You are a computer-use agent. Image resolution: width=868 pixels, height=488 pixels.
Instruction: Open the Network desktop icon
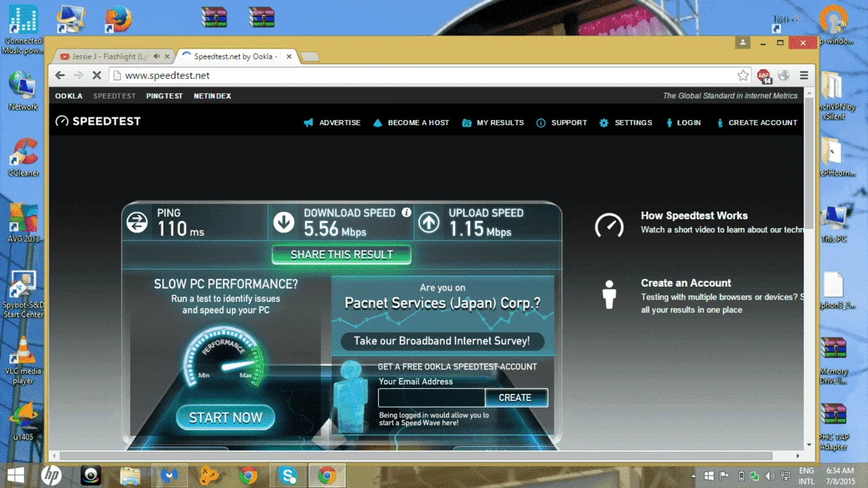tap(23, 91)
